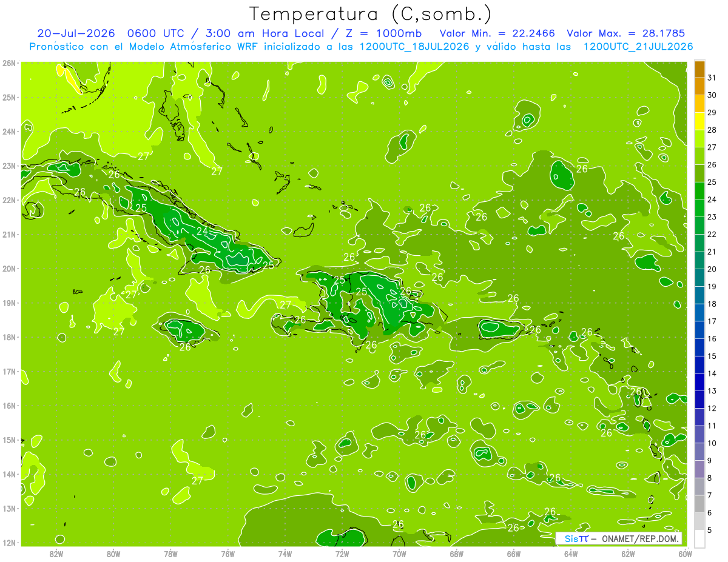Click the 26N latitude axis label
Image resolution: width=728 pixels, height=562 pixels.
coord(8,63)
